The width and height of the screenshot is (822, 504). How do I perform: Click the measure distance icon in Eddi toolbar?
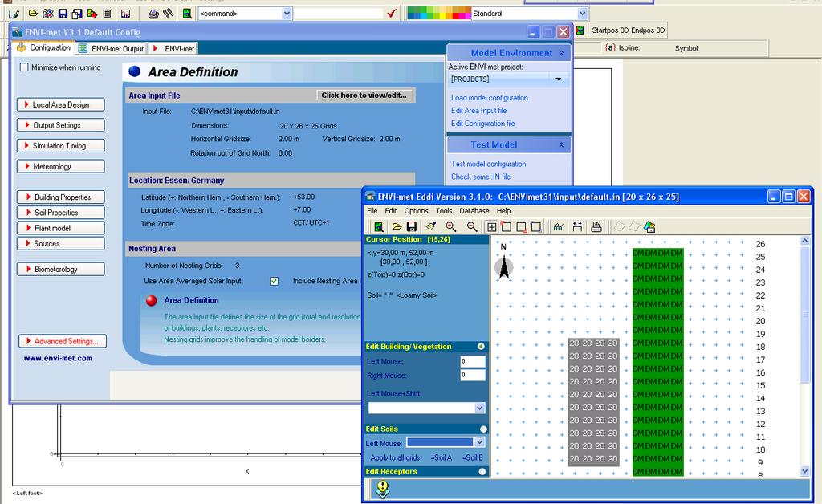click(x=577, y=227)
